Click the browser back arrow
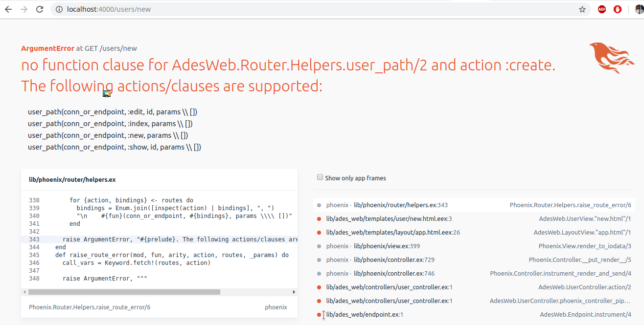The width and height of the screenshot is (644, 325). coord(8,9)
